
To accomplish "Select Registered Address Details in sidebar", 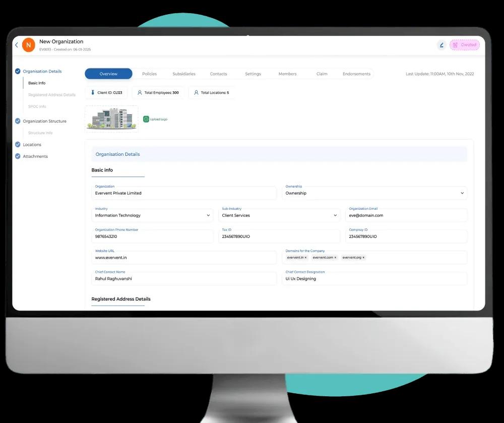I will pos(52,95).
